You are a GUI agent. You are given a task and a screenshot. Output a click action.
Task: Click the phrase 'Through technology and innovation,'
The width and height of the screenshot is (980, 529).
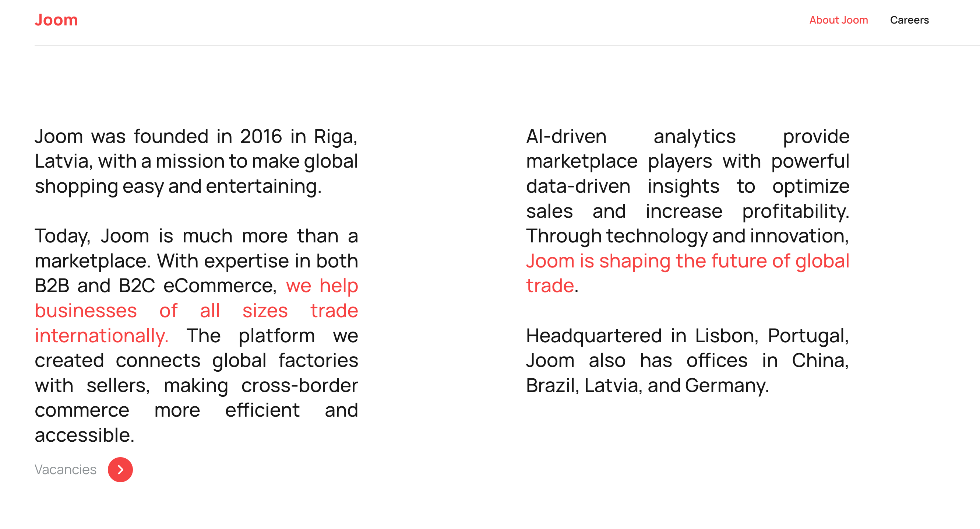pyautogui.click(x=687, y=236)
